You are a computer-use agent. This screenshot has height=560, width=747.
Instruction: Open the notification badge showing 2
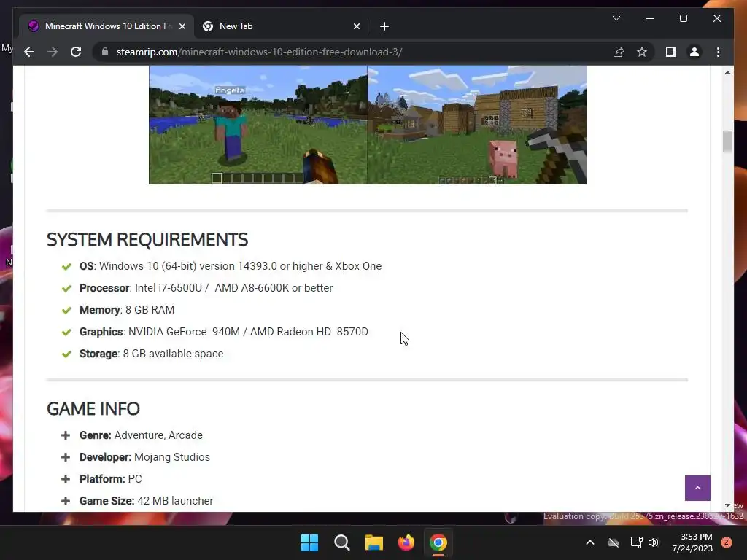click(x=727, y=542)
